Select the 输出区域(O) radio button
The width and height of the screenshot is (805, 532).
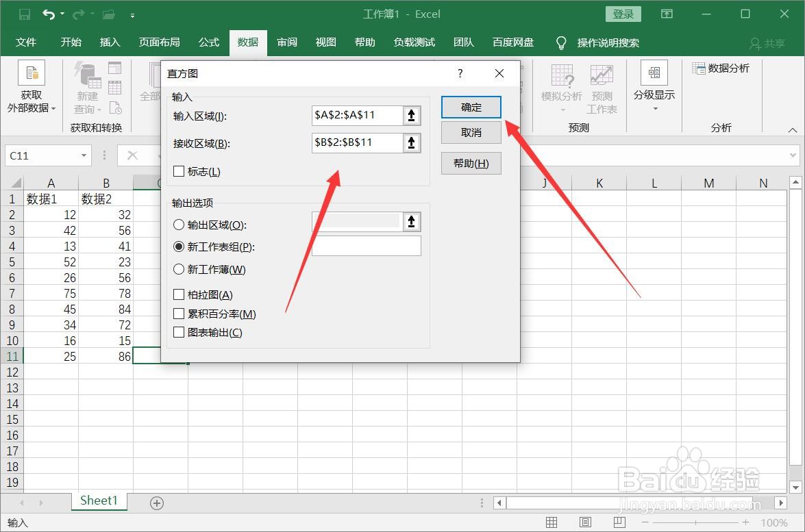coord(179,224)
